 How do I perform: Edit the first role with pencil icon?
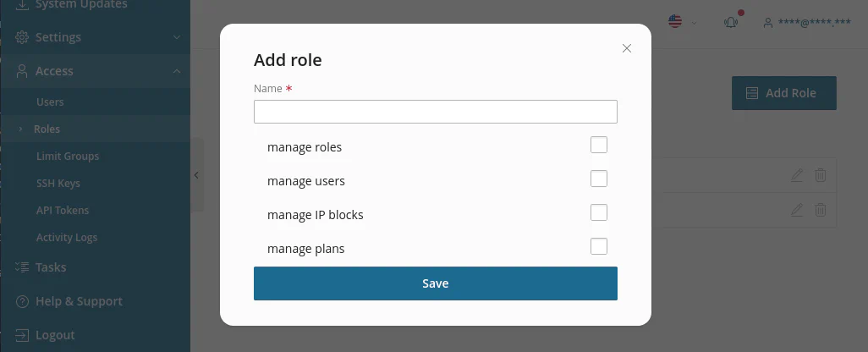click(x=797, y=175)
